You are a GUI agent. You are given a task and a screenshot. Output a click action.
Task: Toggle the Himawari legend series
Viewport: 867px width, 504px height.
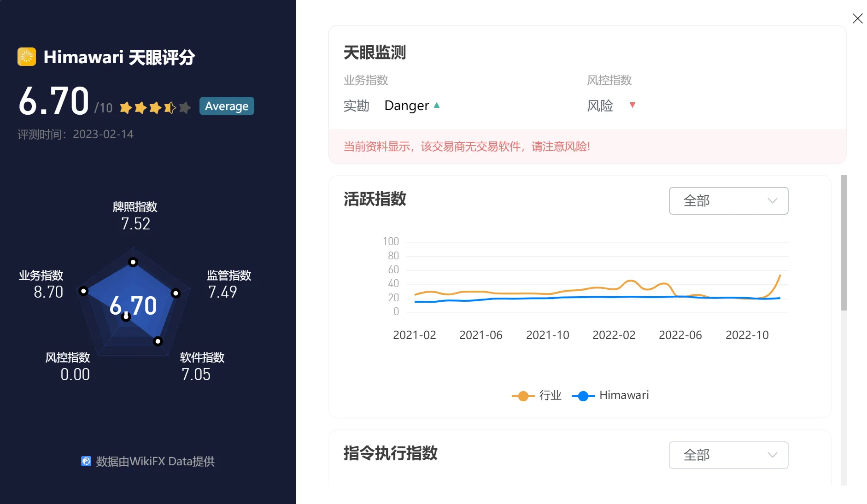click(610, 395)
